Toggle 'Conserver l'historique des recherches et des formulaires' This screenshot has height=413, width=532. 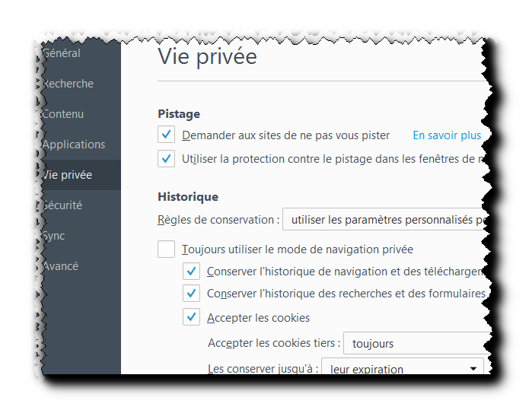192,294
